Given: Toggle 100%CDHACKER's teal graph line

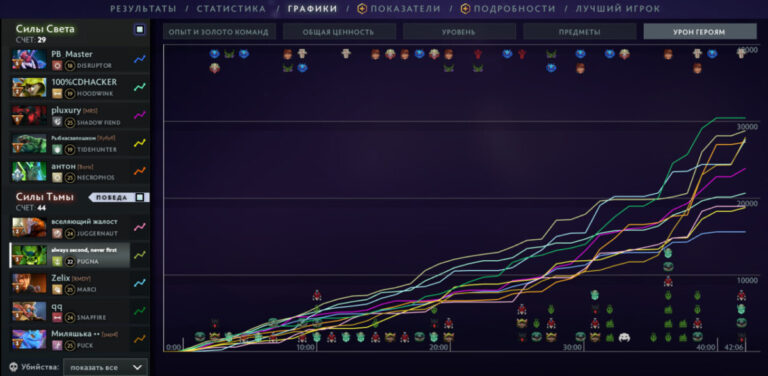Looking at the screenshot, I should (x=140, y=87).
